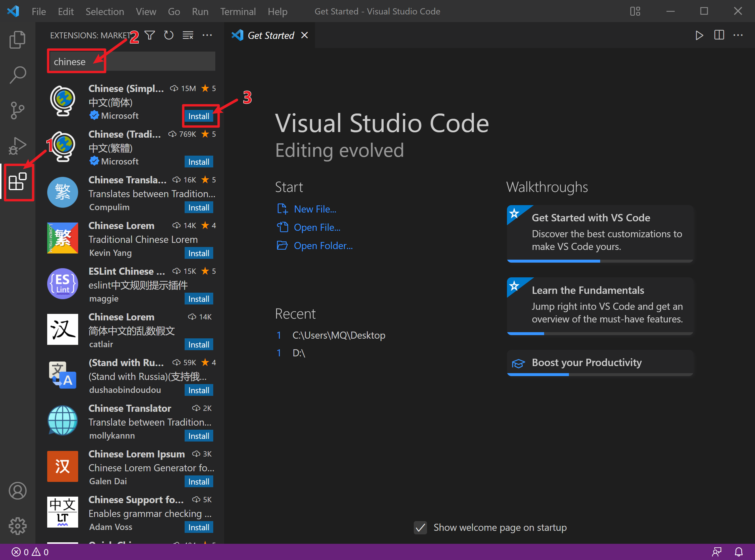Close the Get Started tab
Image resolution: width=755 pixels, height=560 pixels.
pos(305,35)
